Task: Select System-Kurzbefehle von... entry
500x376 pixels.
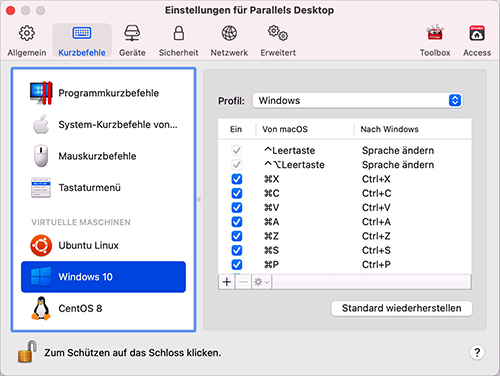Action: [x=103, y=125]
